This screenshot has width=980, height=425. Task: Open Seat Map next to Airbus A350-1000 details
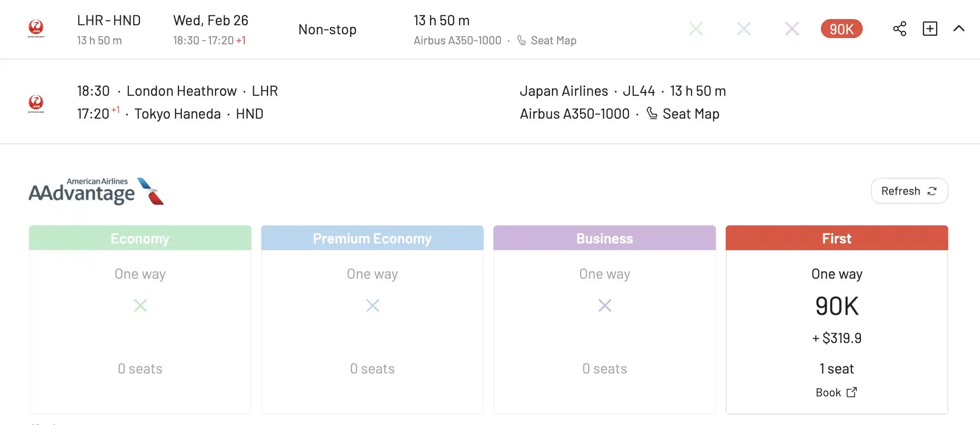(683, 114)
